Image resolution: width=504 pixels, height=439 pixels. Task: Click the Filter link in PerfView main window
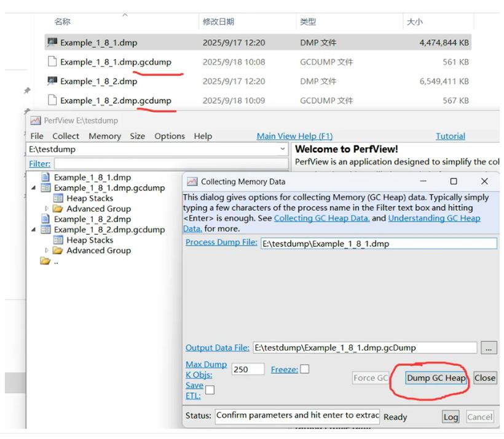pos(40,164)
